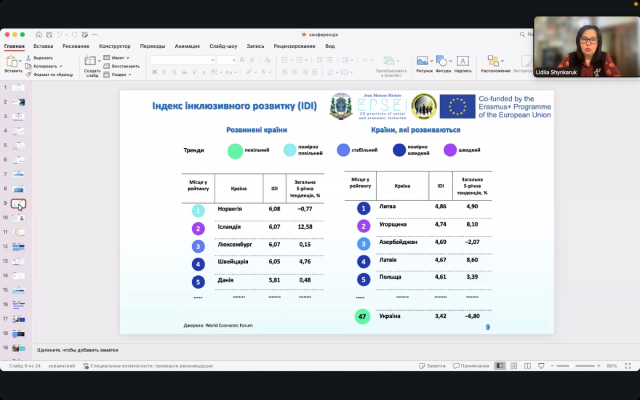
Task: Open the Раздел (Section) dropdown
Action: [x=120, y=74]
